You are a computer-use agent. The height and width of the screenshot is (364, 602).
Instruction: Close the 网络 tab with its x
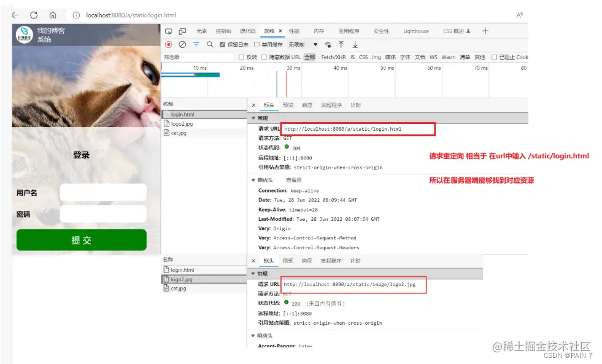(x=280, y=31)
